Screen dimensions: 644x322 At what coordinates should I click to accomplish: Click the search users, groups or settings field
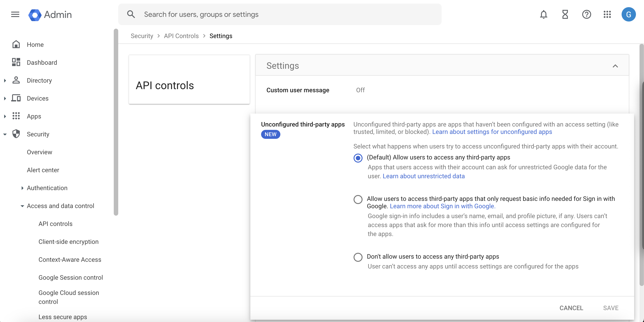pos(280,14)
